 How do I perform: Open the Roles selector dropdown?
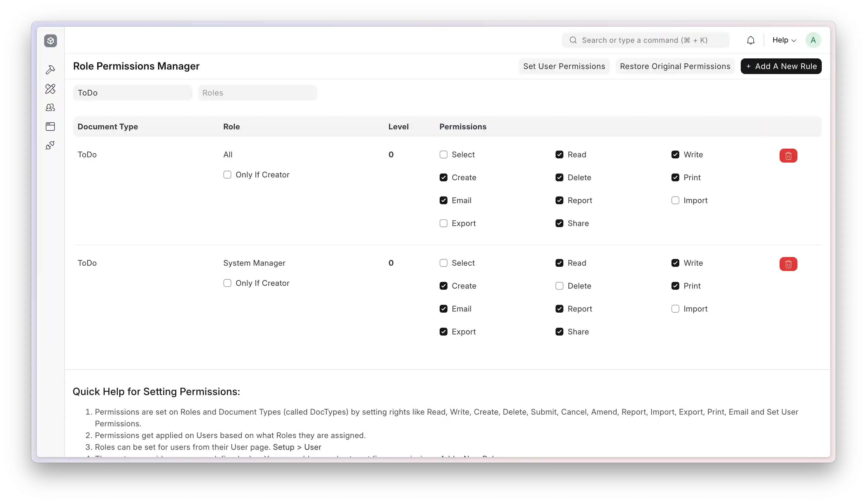click(x=257, y=92)
